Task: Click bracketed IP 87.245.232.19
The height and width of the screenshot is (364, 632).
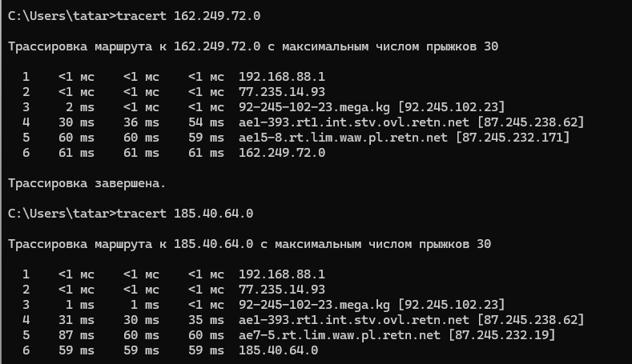Action: [501, 335]
